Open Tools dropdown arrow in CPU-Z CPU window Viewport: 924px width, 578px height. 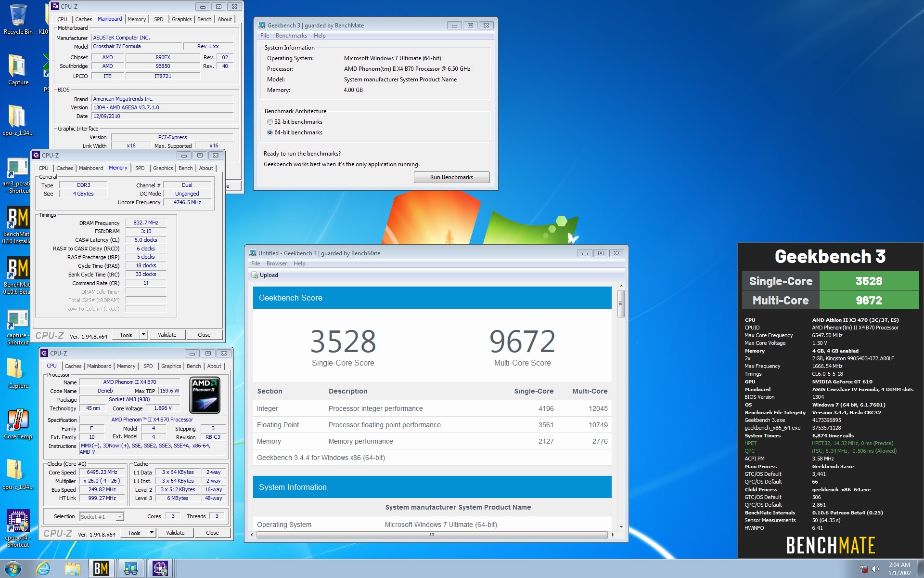(152, 533)
